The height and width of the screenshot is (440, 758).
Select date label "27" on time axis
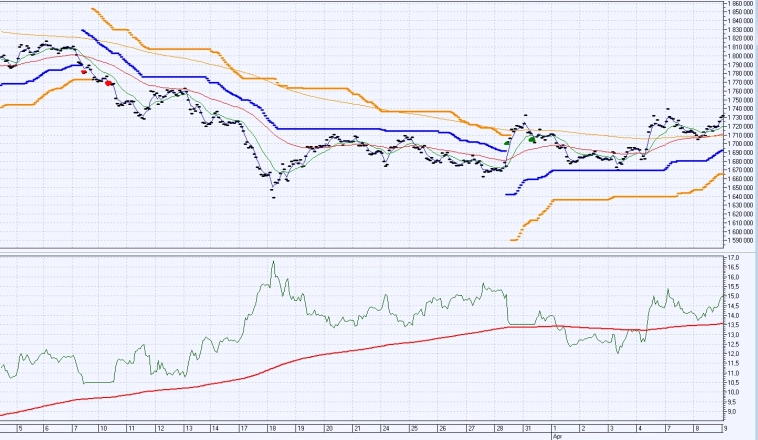pyautogui.click(x=471, y=428)
